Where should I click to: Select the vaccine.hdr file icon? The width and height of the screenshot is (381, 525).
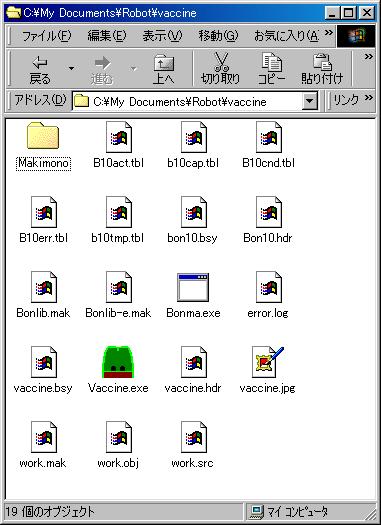tap(194, 362)
